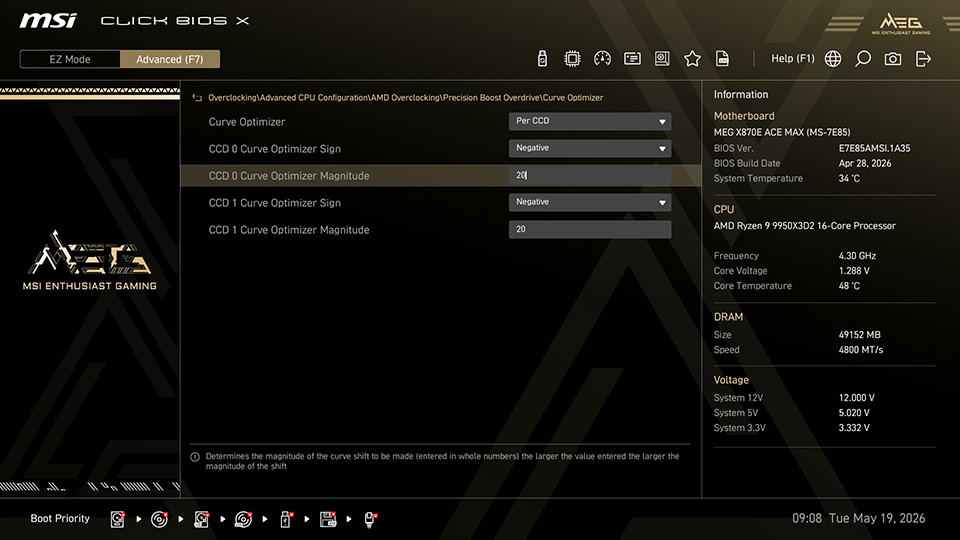The height and width of the screenshot is (540, 960).
Task: Open the Favorites star icon
Action: [692, 59]
